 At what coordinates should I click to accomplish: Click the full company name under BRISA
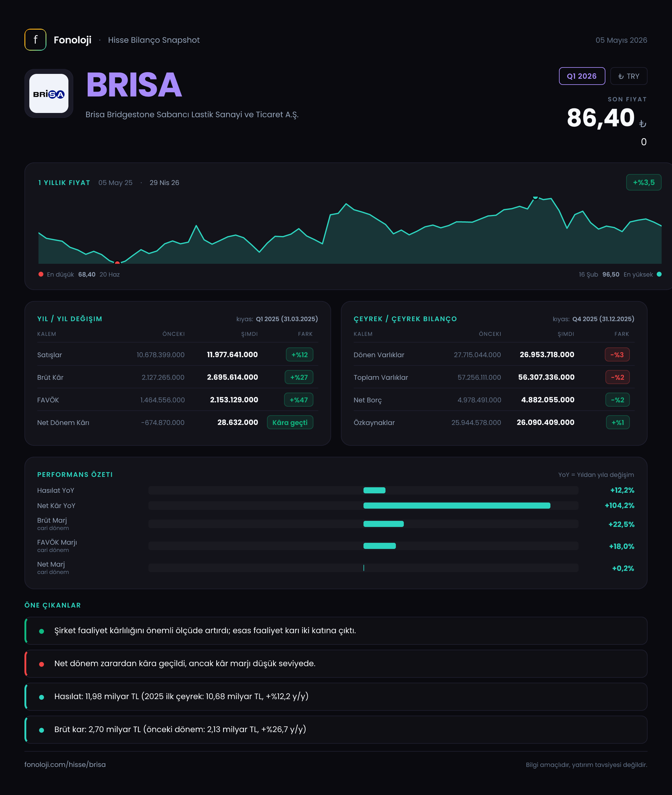192,114
